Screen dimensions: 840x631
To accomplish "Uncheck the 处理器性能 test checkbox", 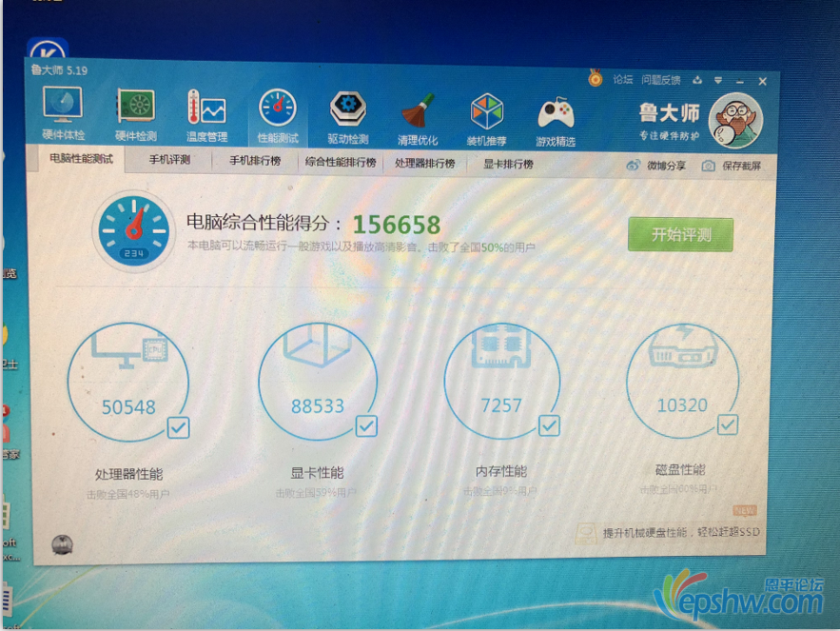I will 179,428.
